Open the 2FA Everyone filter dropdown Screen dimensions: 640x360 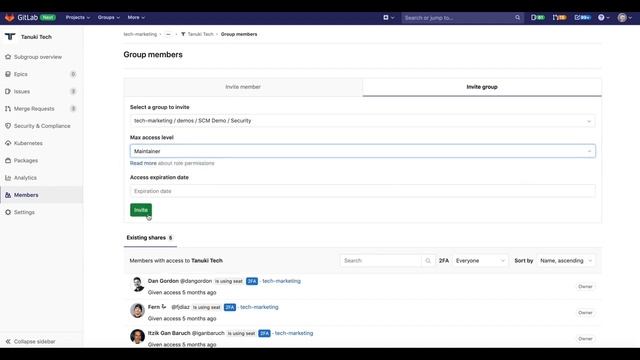(x=480, y=260)
